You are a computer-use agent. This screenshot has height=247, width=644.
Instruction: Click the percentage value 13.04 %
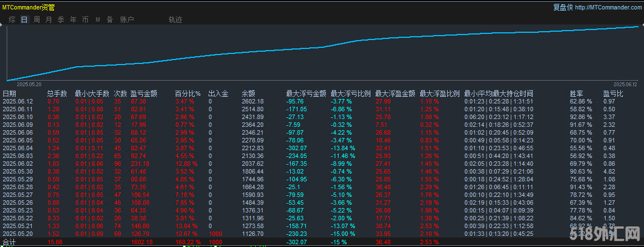186,226
